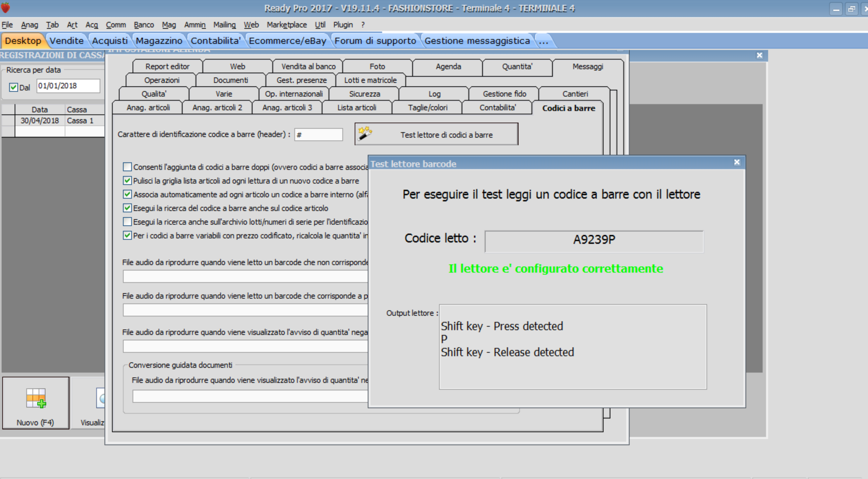This screenshot has width=868, height=479.
Task: Select the 30/04/2018 row in cash register grid
Action: [53, 121]
